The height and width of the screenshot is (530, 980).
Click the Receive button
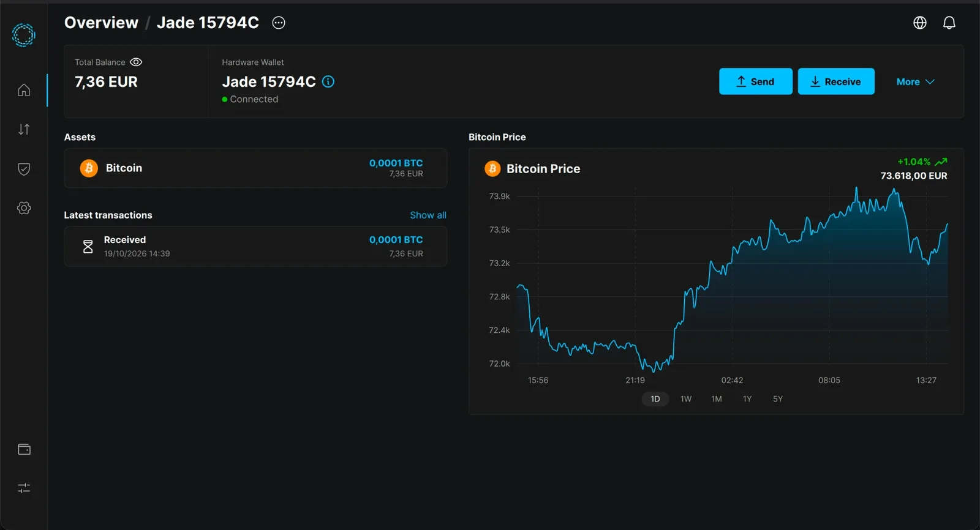click(x=836, y=81)
